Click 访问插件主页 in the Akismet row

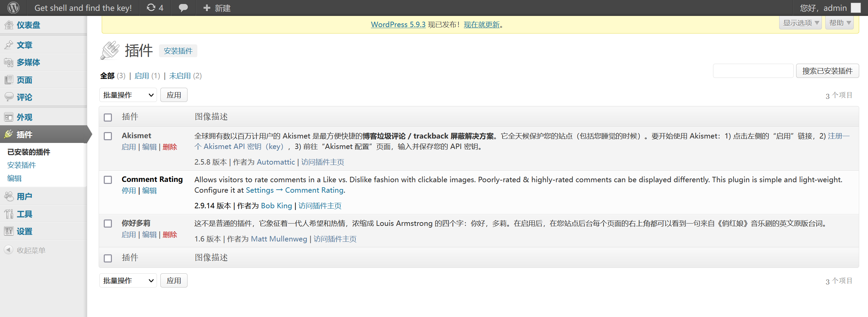tap(322, 162)
